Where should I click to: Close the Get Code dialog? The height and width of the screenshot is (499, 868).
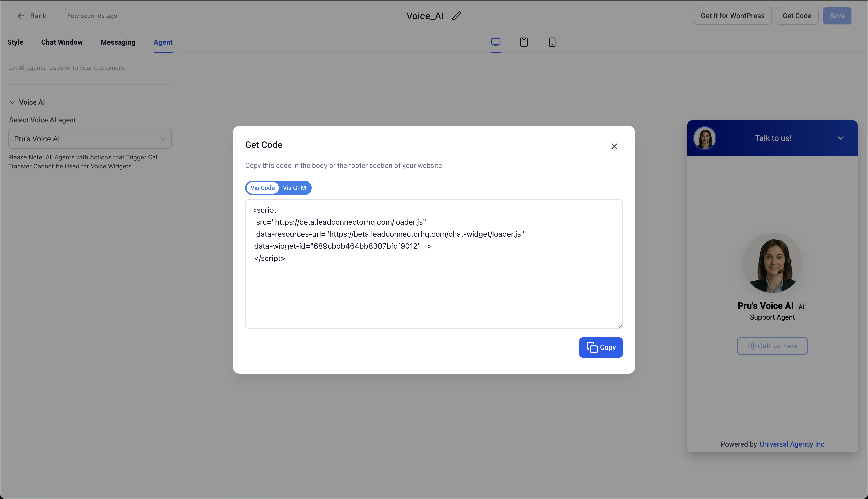tap(614, 147)
